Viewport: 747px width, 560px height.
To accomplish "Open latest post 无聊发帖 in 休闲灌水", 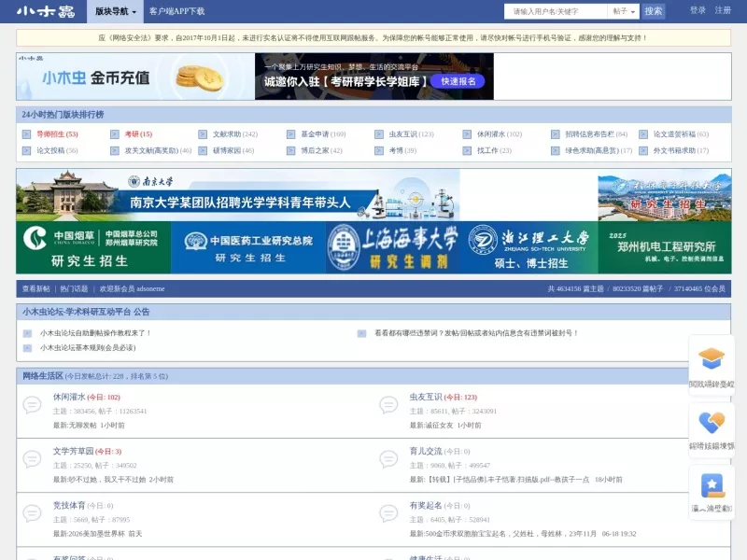I will tap(82, 426).
